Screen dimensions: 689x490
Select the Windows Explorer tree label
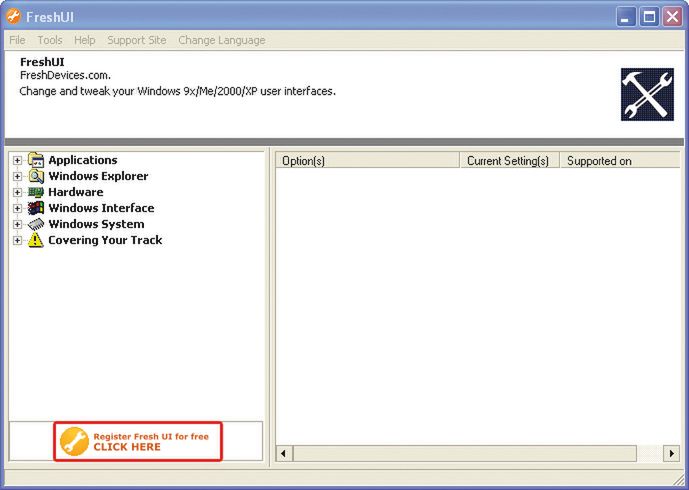point(98,176)
